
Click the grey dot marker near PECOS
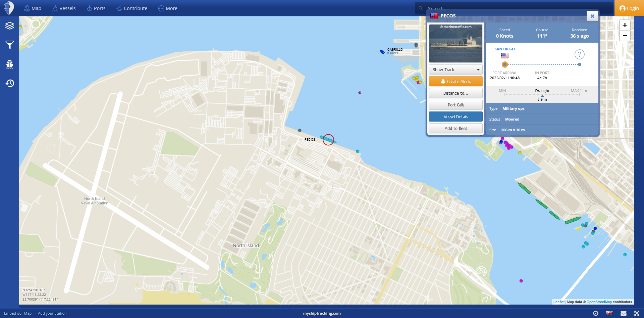[300, 130]
